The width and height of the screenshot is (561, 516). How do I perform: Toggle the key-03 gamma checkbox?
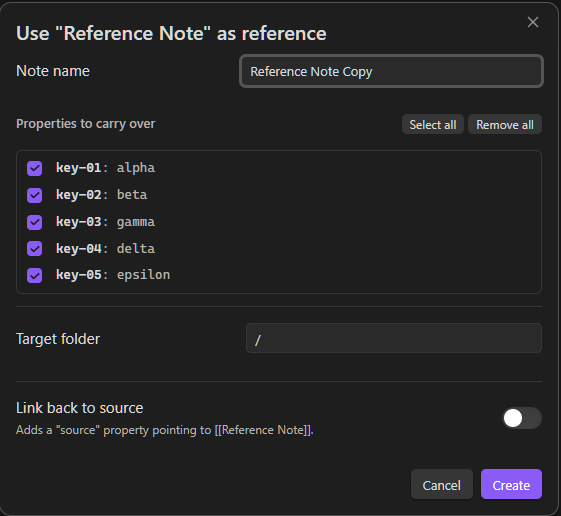pos(35,222)
